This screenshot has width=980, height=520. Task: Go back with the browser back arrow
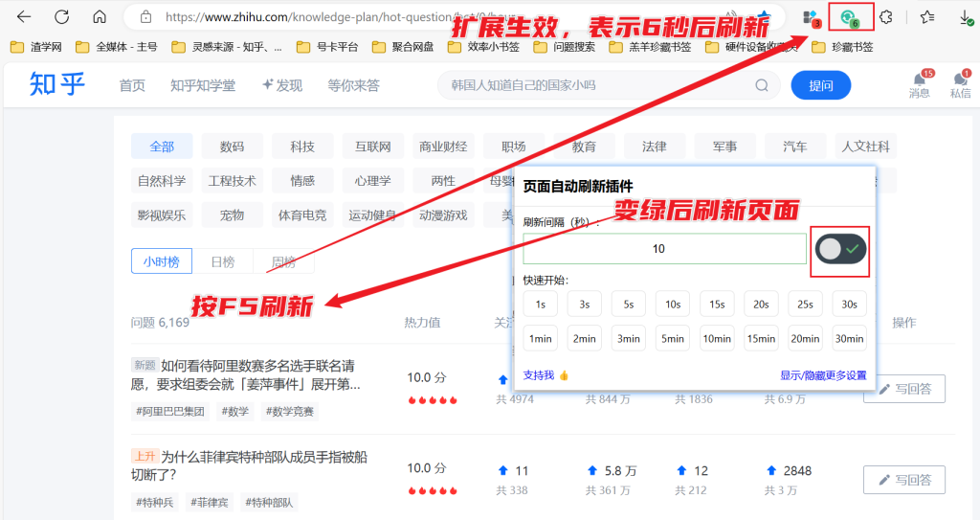(x=24, y=17)
